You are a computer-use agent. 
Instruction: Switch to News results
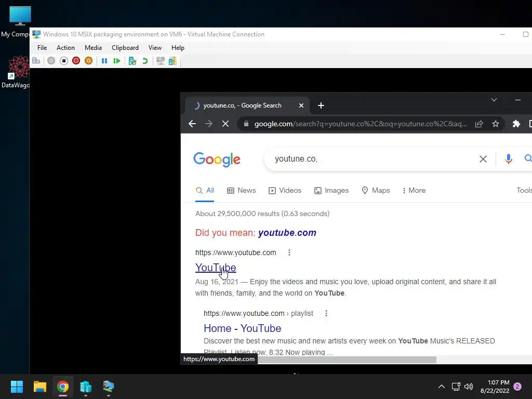(x=241, y=191)
